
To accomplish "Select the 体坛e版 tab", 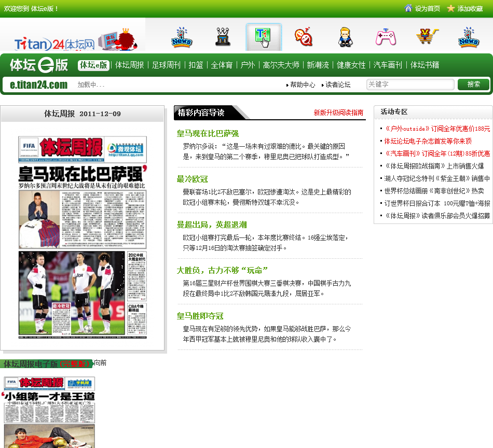I will pos(93,65).
